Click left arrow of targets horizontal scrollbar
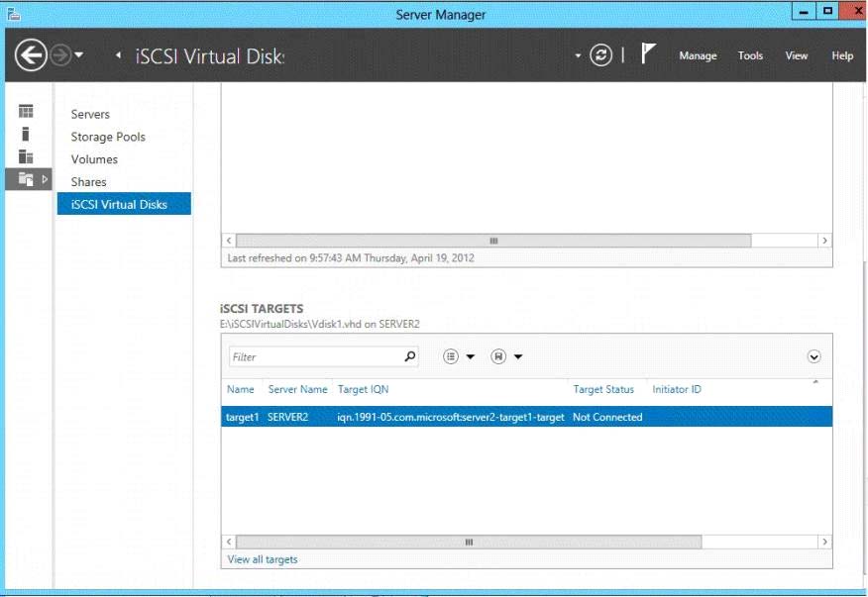 (229, 543)
